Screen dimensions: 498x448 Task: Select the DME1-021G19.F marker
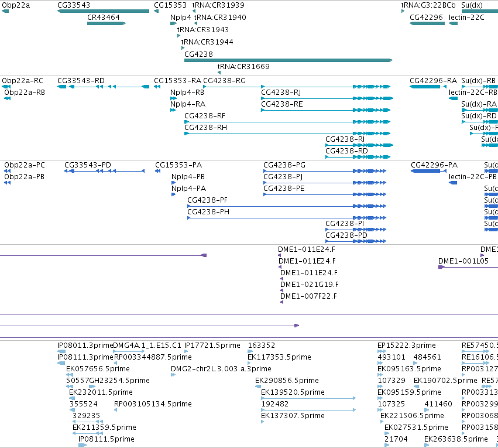click(281, 290)
